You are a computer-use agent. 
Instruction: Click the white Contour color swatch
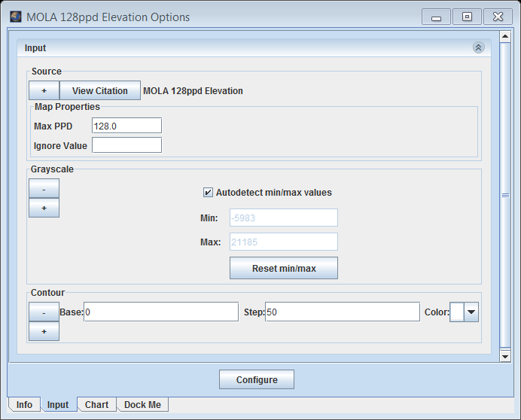[x=457, y=312]
